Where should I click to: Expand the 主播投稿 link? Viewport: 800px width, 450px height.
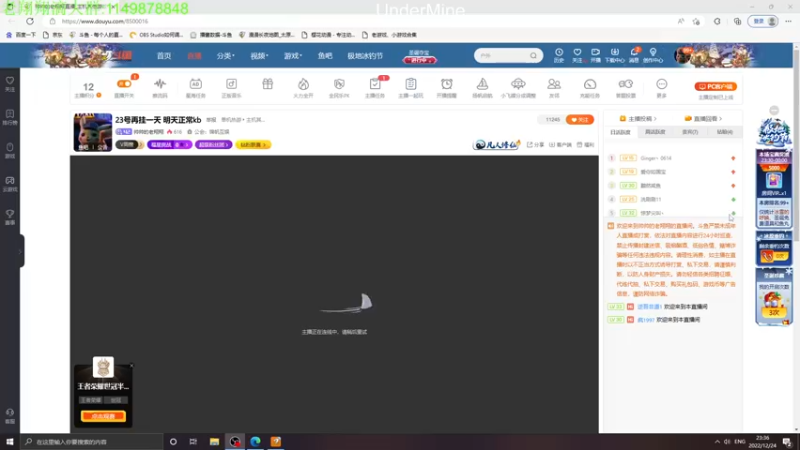tap(638, 118)
